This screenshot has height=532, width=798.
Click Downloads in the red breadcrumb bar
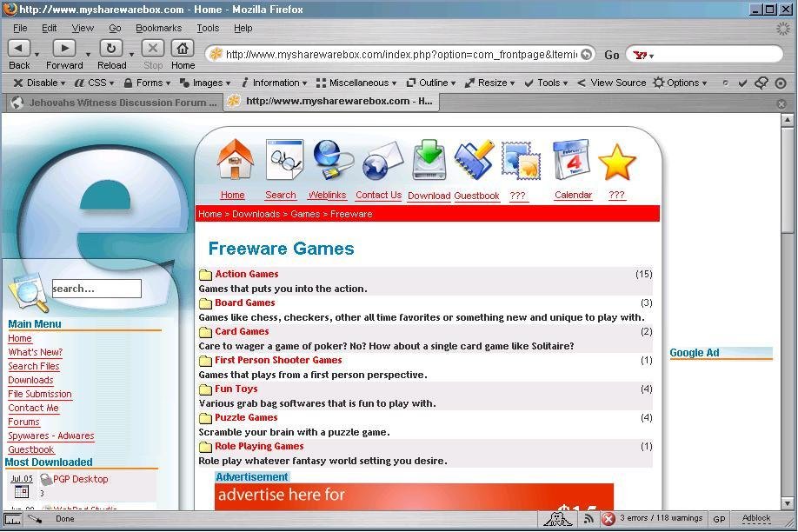pyautogui.click(x=256, y=215)
